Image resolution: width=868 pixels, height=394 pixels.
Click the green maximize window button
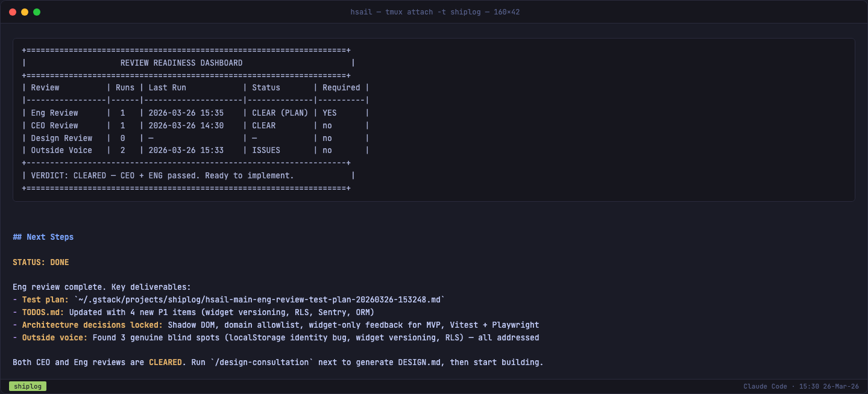click(x=37, y=12)
